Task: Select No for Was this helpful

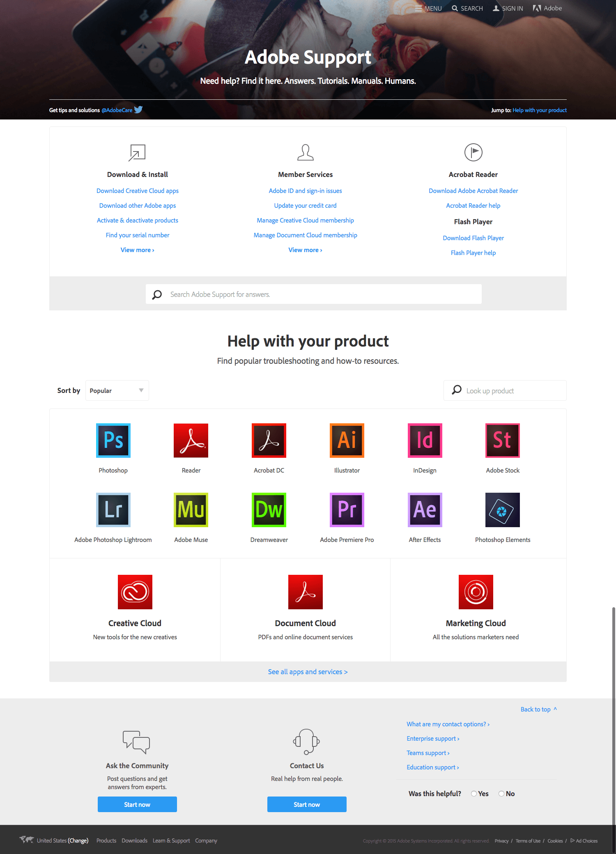Action: [501, 794]
